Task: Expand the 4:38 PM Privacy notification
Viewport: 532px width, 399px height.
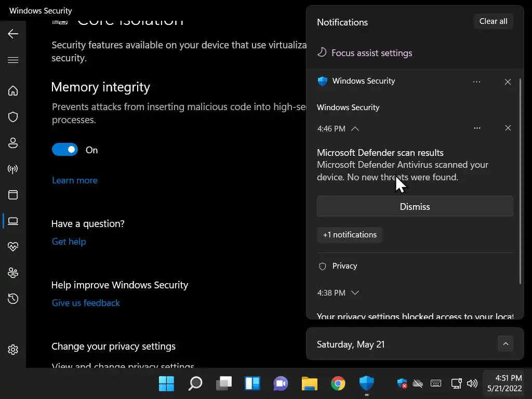Action: (355, 293)
